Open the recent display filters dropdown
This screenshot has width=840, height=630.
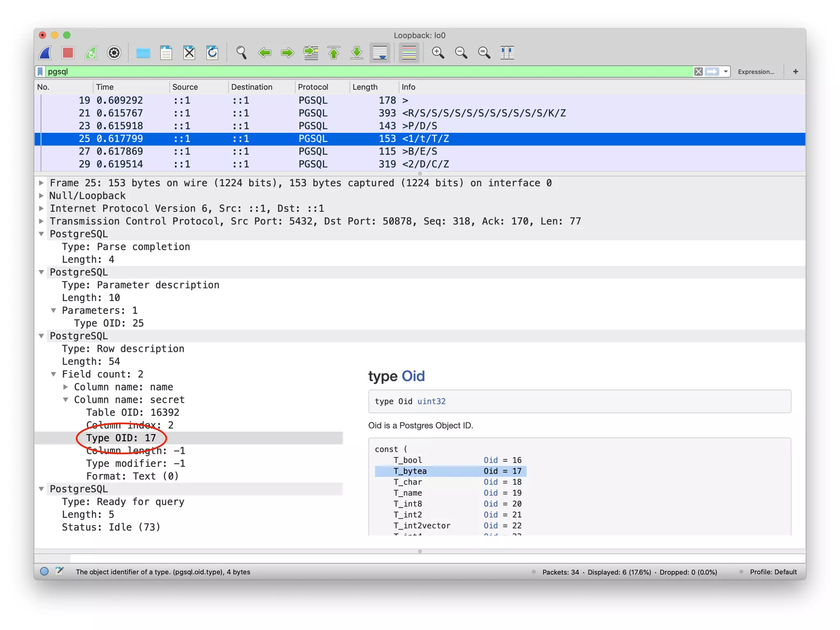pyautogui.click(x=726, y=71)
